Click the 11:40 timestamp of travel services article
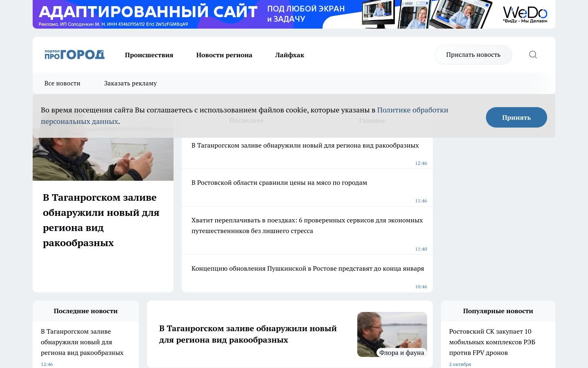Viewport: 588px width, 368px height. (x=421, y=249)
